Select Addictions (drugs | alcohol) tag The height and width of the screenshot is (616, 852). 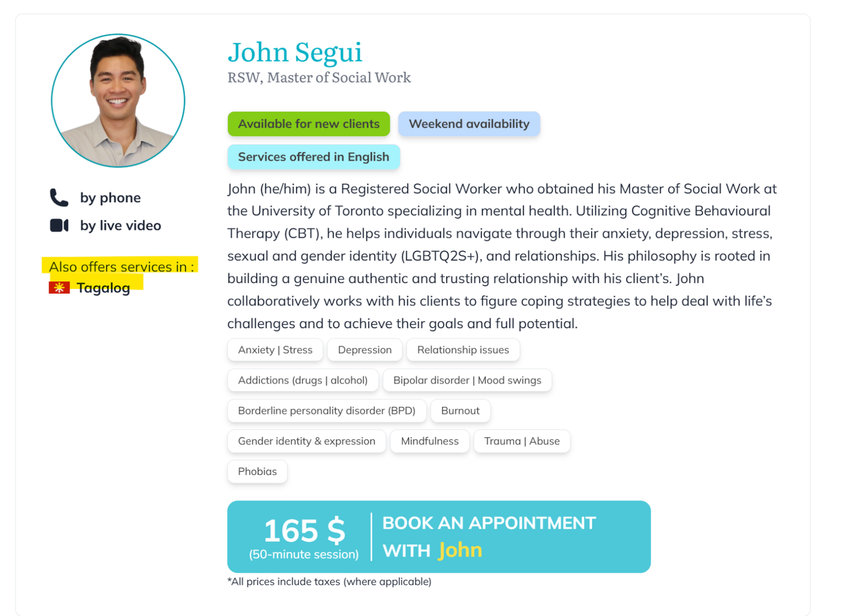click(x=302, y=381)
